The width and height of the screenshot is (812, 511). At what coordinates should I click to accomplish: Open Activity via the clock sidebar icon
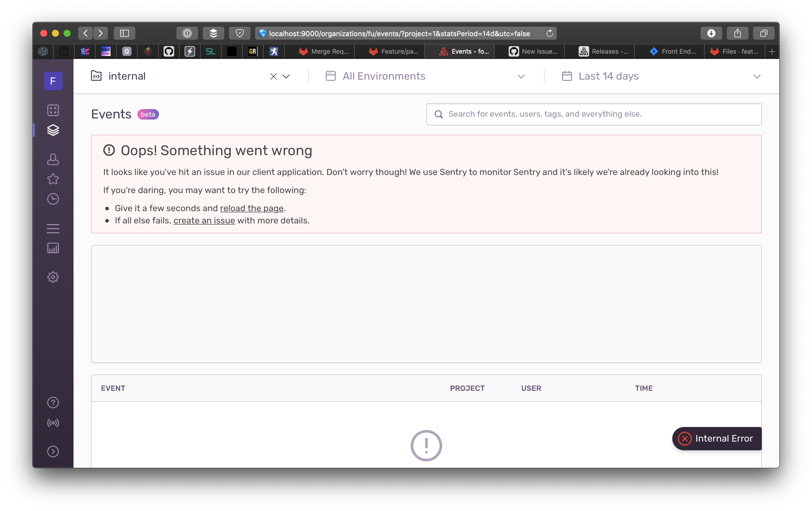coord(53,199)
